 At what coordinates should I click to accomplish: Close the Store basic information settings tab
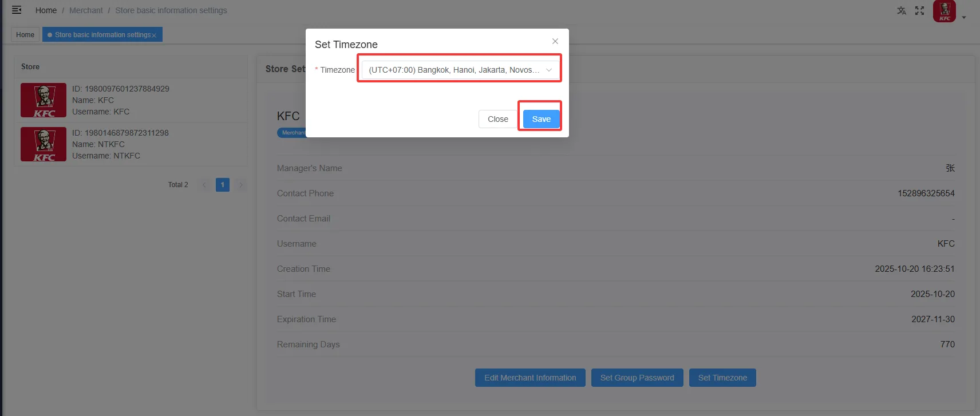click(x=154, y=35)
